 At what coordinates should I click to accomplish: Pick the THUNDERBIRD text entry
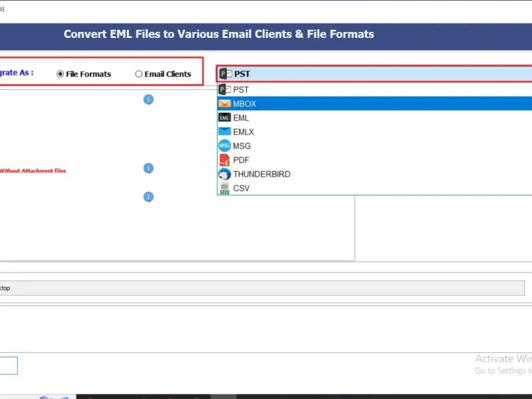tap(261, 174)
